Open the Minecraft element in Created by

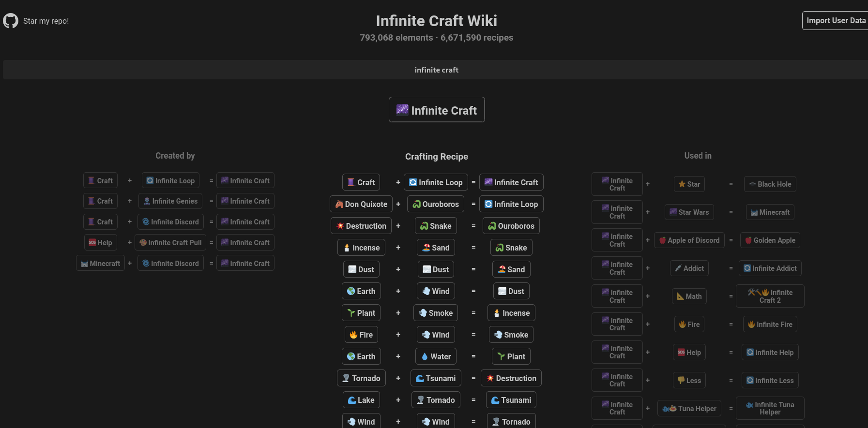coord(101,264)
